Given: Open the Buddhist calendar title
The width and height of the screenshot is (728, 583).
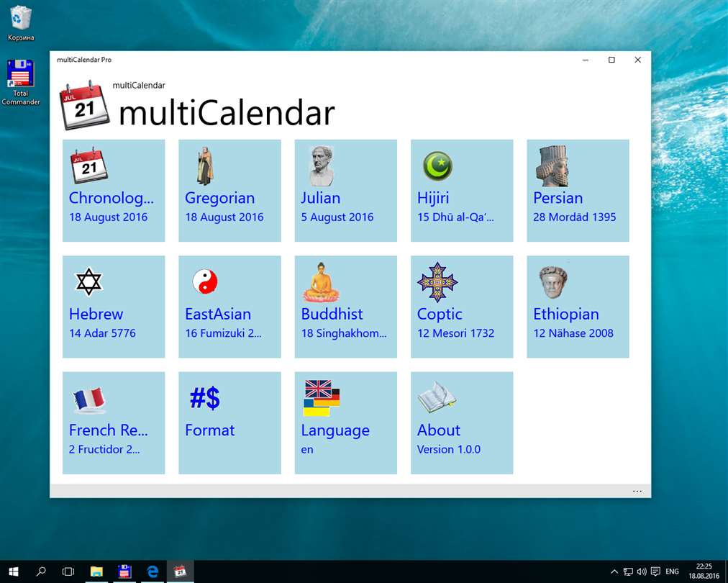Looking at the screenshot, I should pyautogui.click(x=332, y=314).
